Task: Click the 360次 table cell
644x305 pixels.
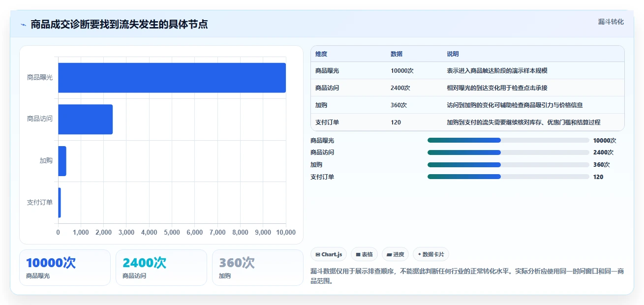Action: 399,105
